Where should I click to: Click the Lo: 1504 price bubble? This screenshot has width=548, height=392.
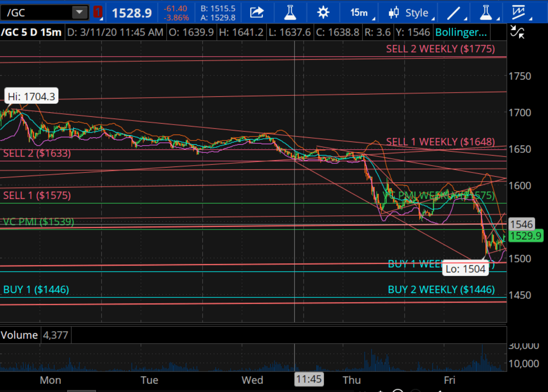(x=466, y=269)
